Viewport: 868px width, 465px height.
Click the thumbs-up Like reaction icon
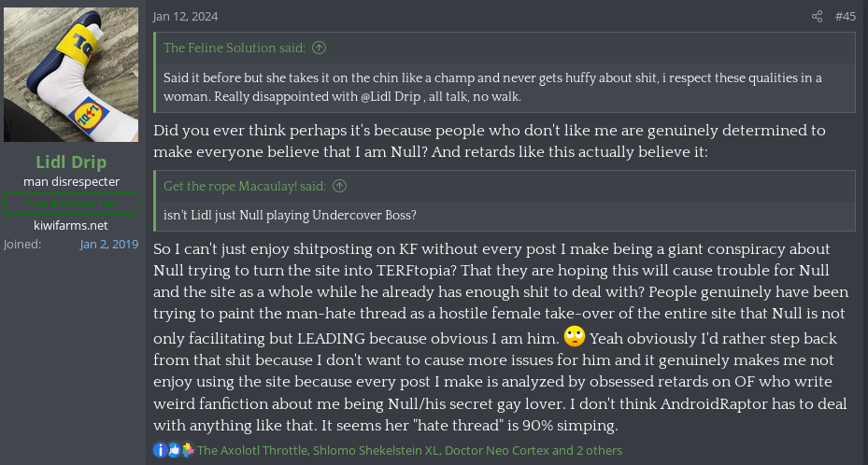174,450
